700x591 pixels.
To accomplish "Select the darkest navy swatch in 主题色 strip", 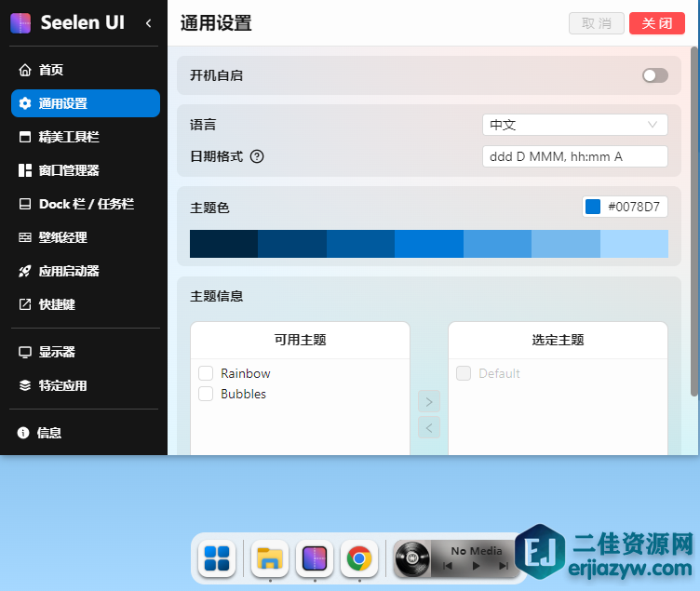I will (x=223, y=244).
